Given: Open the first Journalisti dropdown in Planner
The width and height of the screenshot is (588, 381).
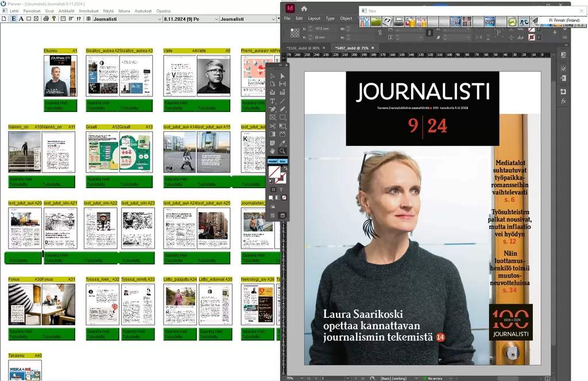Looking at the screenshot, I should [x=127, y=19].
